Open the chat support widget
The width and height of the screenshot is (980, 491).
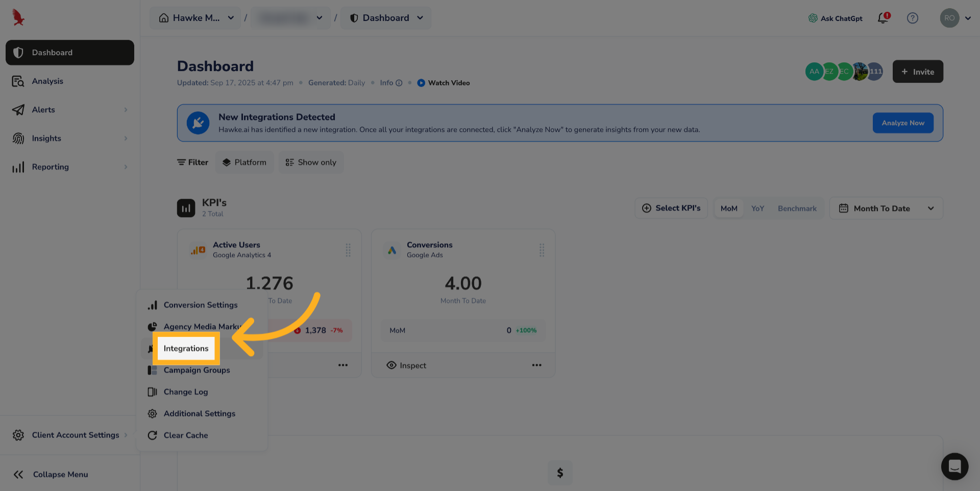point(954,466)
